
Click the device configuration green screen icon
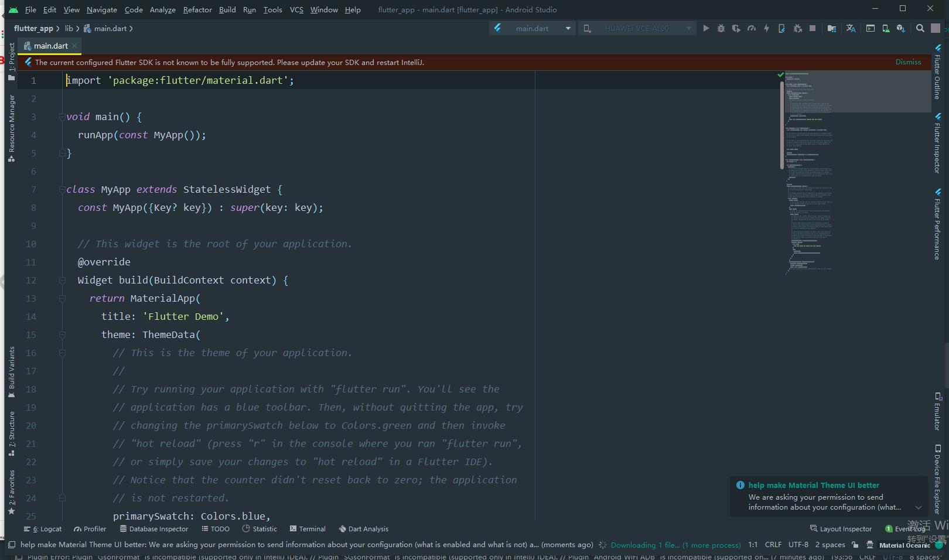[871, 28]
